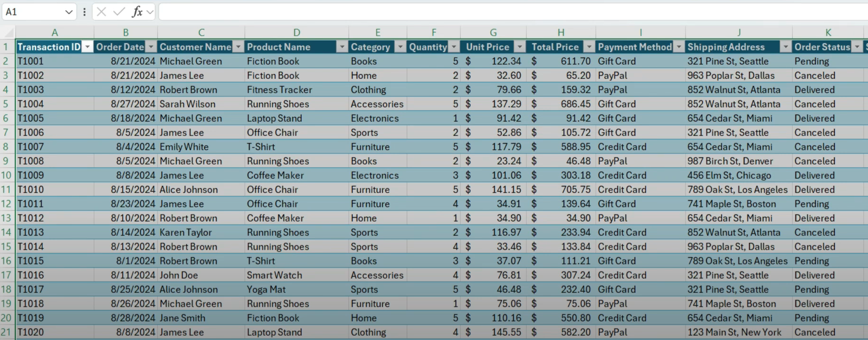Select row 12 header

pyautogui.click(x=7, y=204)
